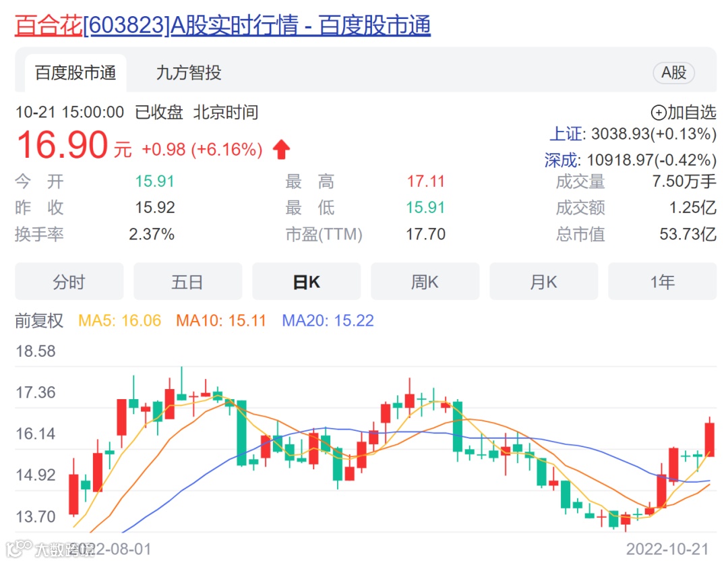Click the 成交量 value 7.50万手

click(x=684, y=181)
